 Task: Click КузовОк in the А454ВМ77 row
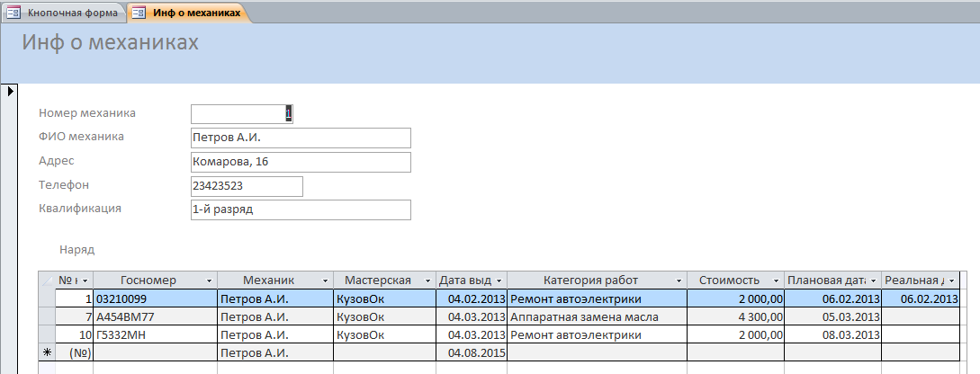click(x=384, y=316)
